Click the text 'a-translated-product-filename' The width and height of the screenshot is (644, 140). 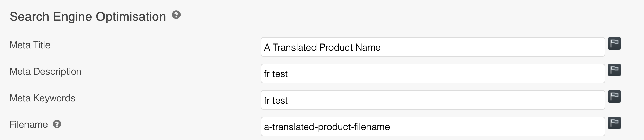327,127
